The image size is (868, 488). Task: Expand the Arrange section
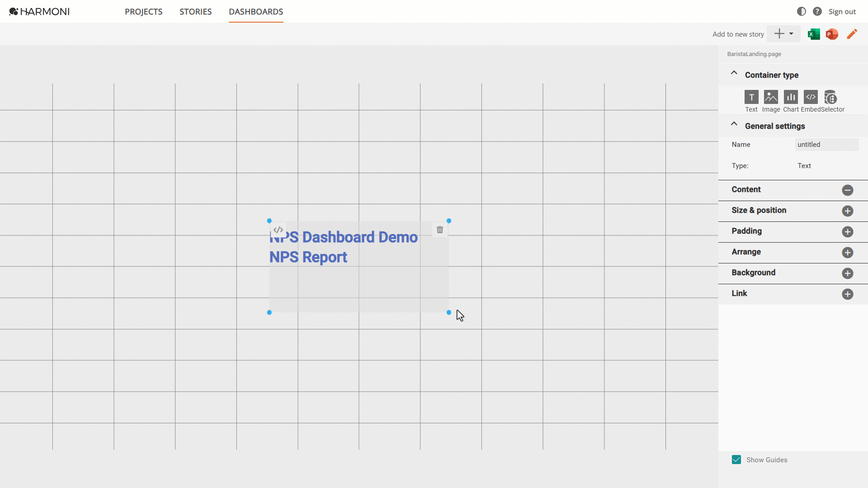[848, 253]
